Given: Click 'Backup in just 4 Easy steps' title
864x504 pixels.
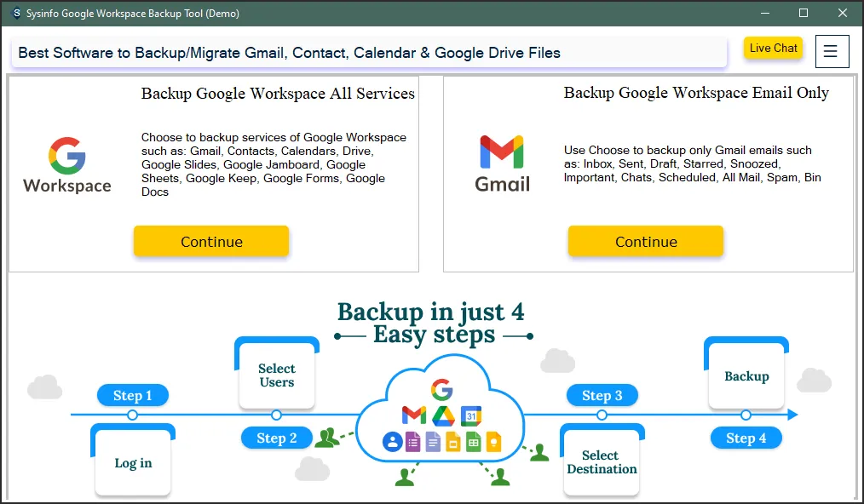Looking at the screenshot, I should click(433, 323).
